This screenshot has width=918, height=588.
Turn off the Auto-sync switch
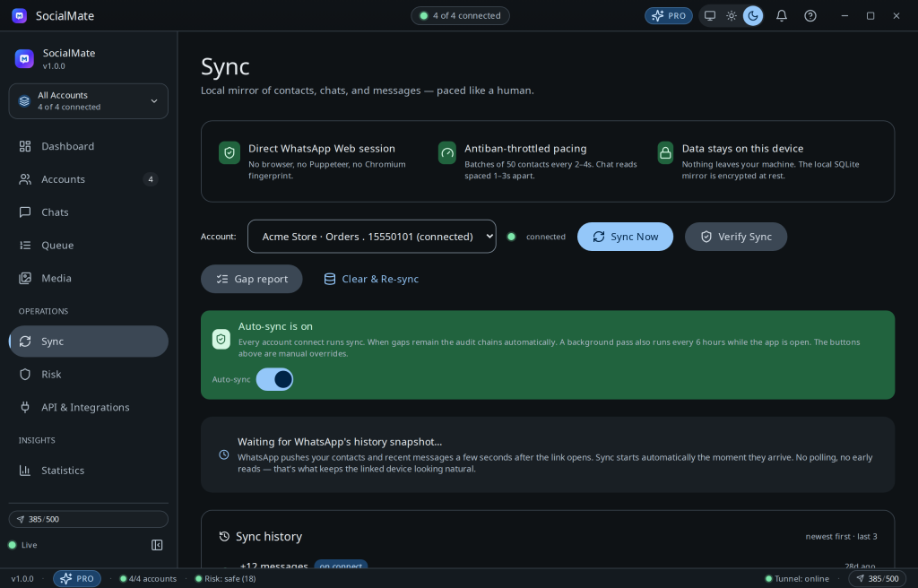pos(274,379)
